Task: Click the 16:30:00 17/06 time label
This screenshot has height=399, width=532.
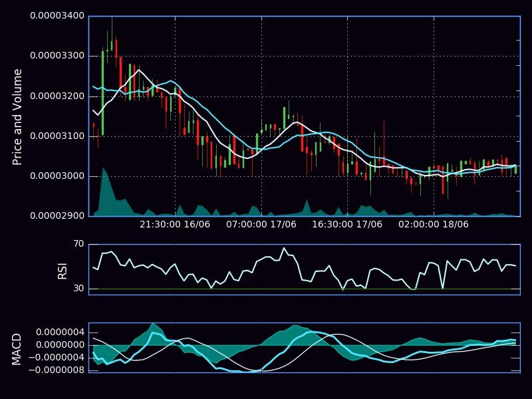Action: 347,224
